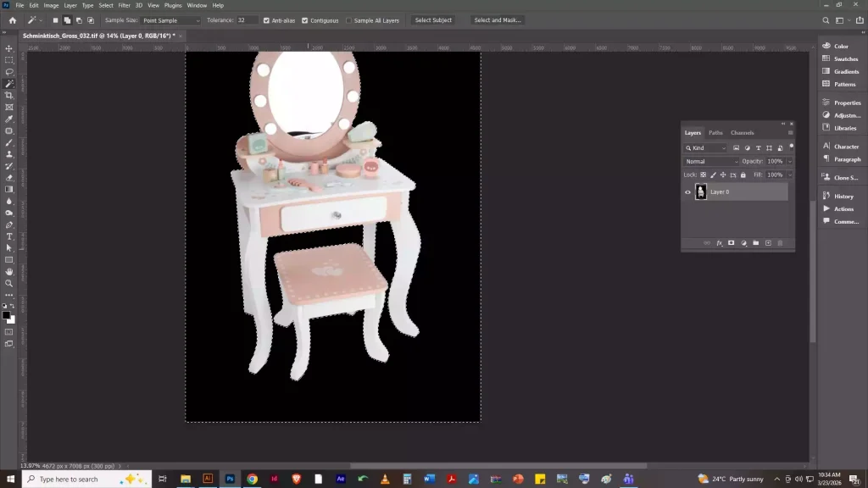Add a layer mask from Layers panel
The image size is (868, 488).
pyautogui.click(x=731, y=243)
